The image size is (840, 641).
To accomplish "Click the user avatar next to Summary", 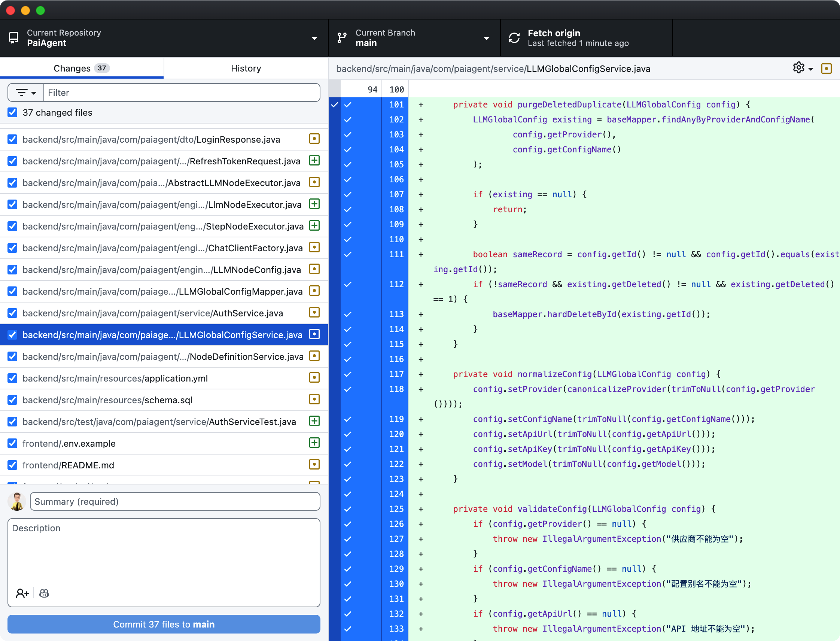I will pyautogui.click(x=17, y=501).
